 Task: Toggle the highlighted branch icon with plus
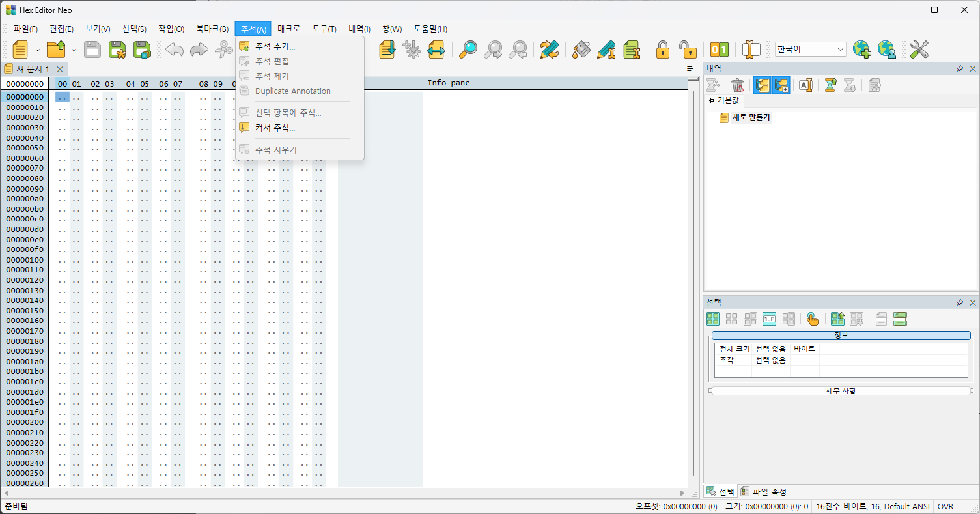[x=781, y=85]
